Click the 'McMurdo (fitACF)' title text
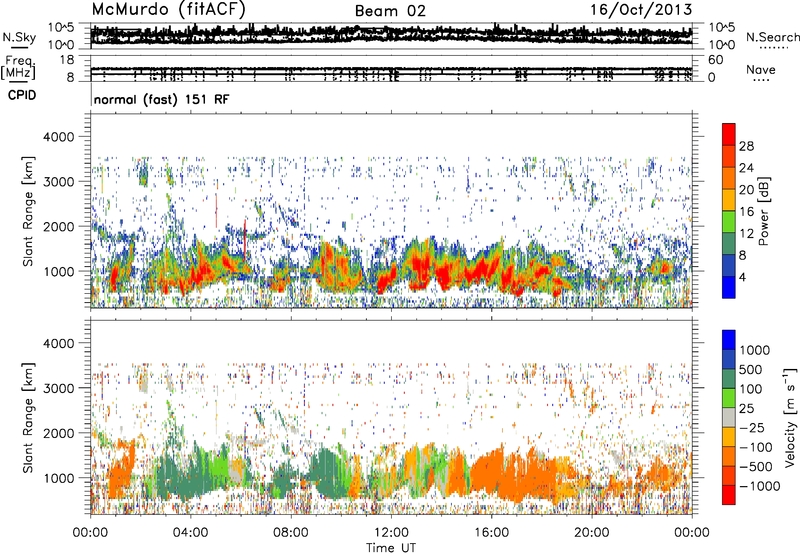The height and width of the screenshot is (554, 800). (x=168, y=10)
